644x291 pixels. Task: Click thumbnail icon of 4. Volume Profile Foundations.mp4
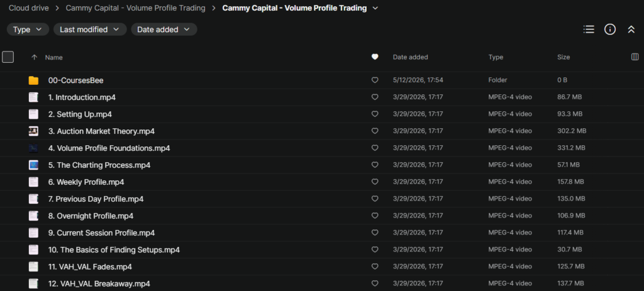(34, 148)
